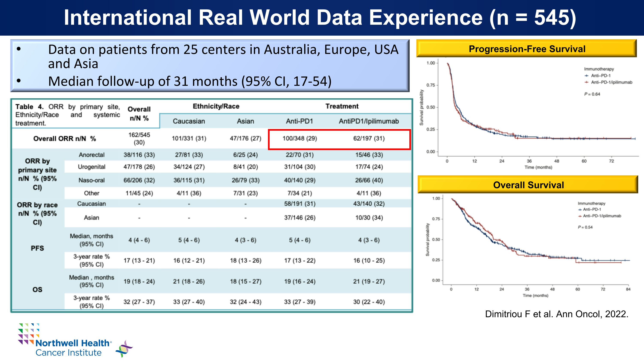Click the cell '21 (19 - 27)'
This screenshot has height=362, width=644.
(x=369, y=282)
